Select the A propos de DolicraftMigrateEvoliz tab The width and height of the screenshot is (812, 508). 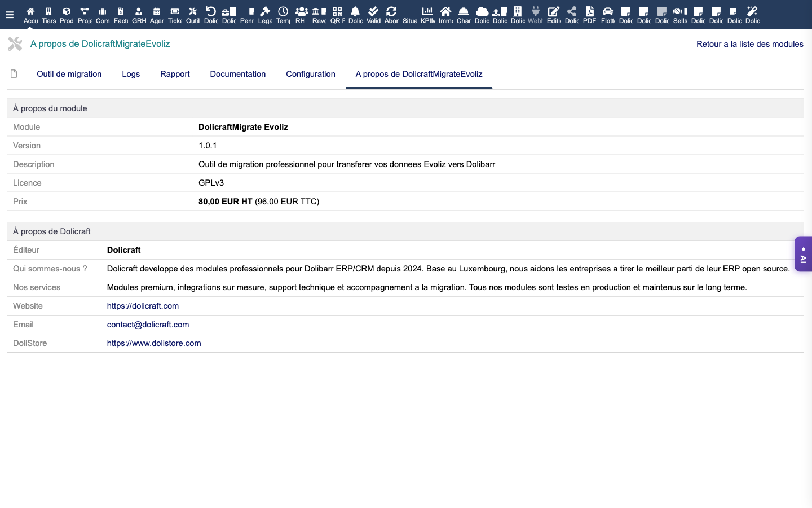pyautogui.click(x=419, y=74)
